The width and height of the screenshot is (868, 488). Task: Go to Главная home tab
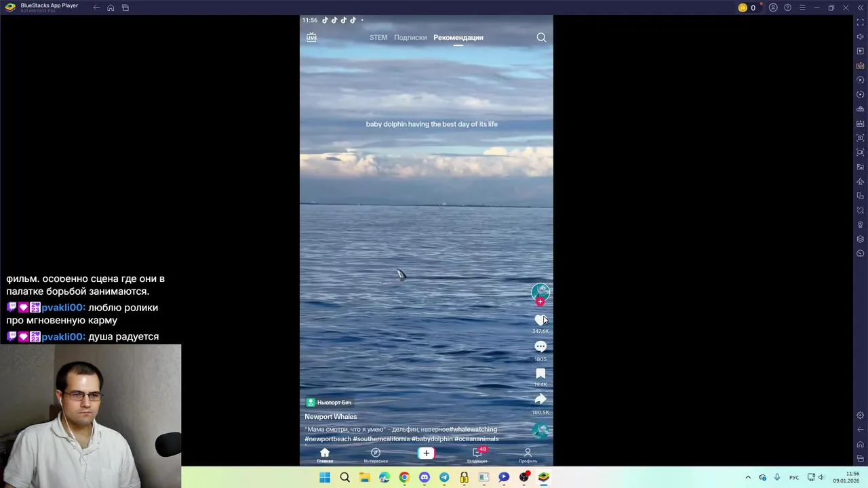(325, 455)
